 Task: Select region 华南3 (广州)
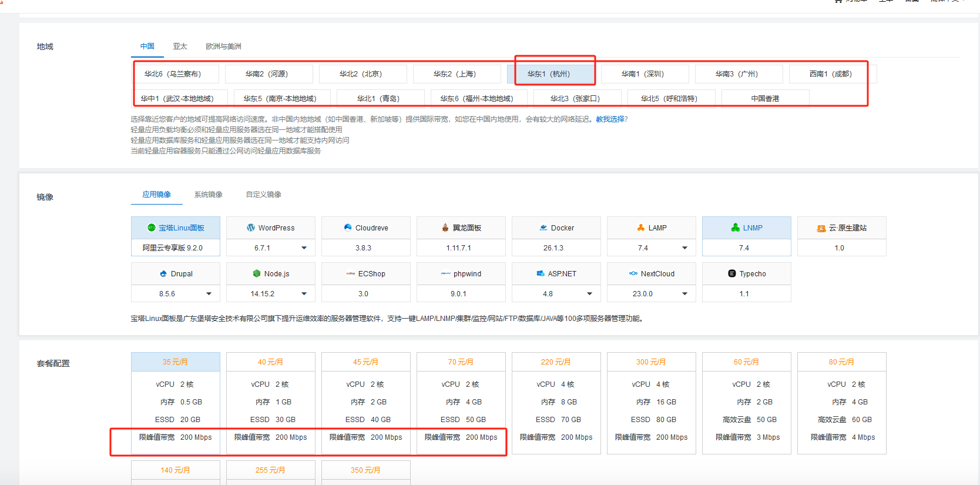[x=739, y=74]
